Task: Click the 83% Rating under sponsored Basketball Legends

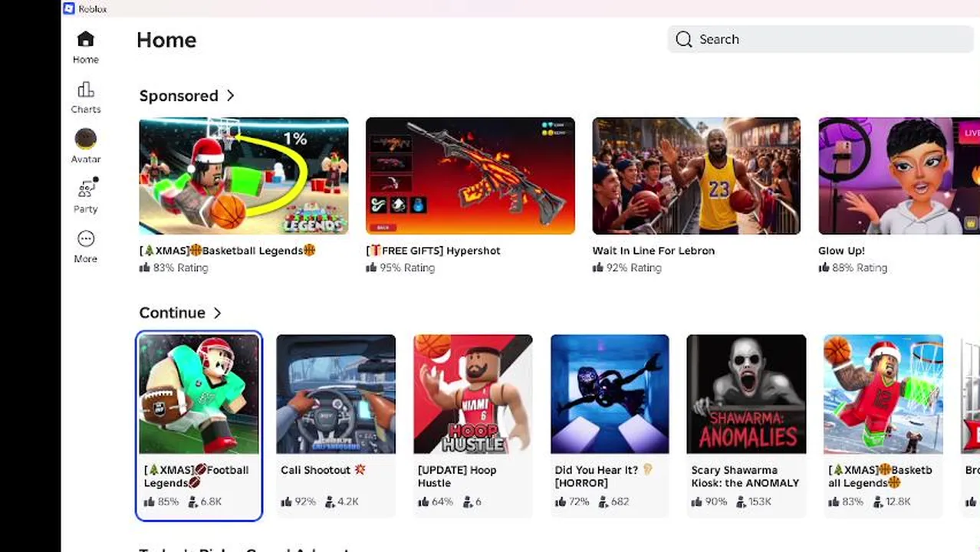Action: point(174,268)
